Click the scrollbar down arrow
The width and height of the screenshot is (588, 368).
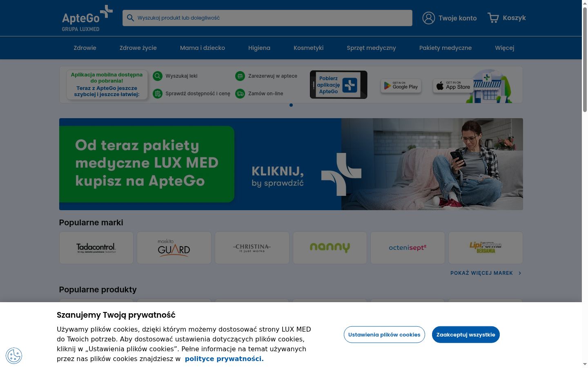coord(585,364)
